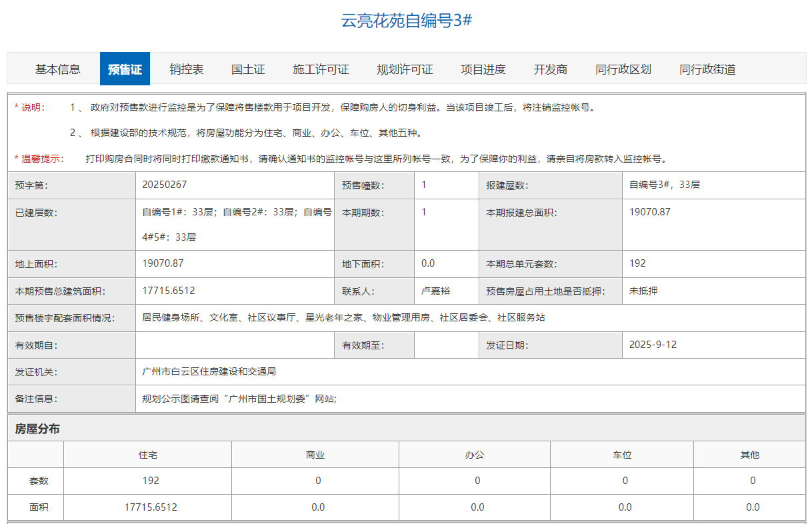The image size is (812, 524).
Task: Click the 商业 column header
Action: [315, 455]
